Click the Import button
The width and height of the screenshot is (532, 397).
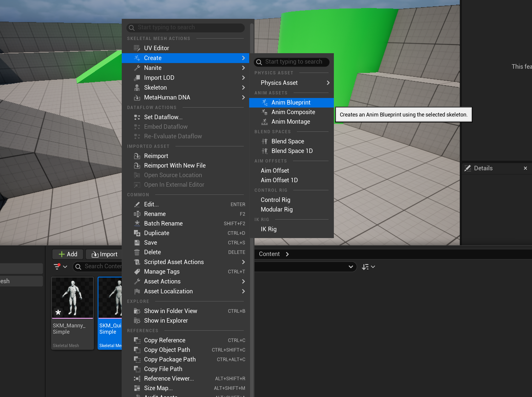tap(104, 254)
